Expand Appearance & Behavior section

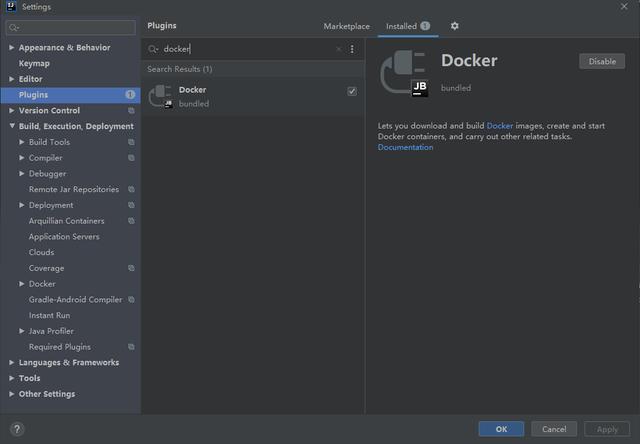point(12,48)
